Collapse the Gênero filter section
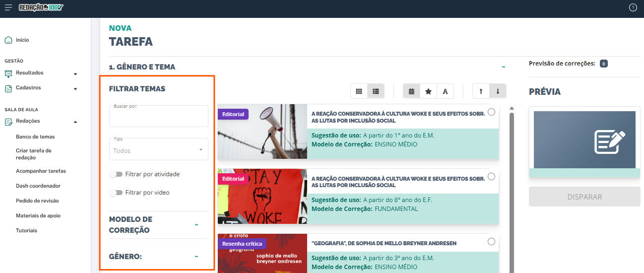 [x=196, y=257]
